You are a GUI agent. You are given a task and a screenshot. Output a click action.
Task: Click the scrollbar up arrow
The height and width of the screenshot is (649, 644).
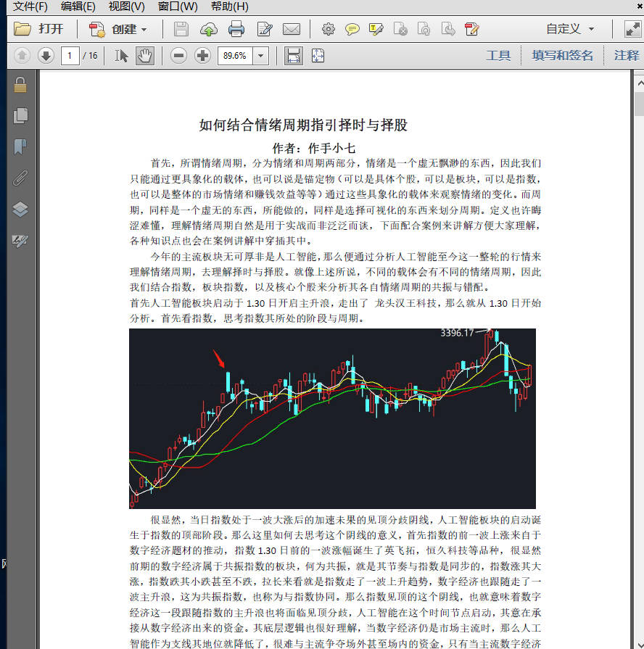tap(640, 83)
